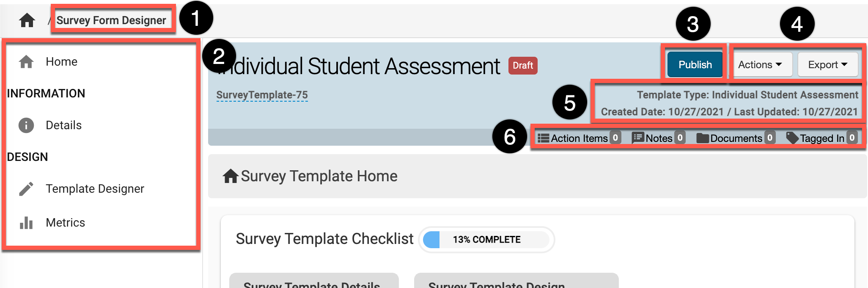
Task: Click the Template Designer pencil icon
Action: [x=26, y=189]
